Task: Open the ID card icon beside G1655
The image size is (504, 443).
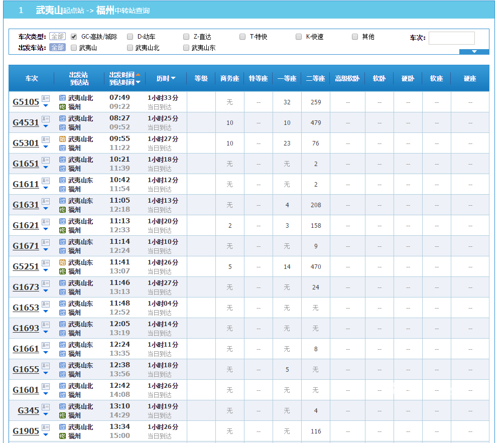Action: pyautogui.click(x=46, y=366)
